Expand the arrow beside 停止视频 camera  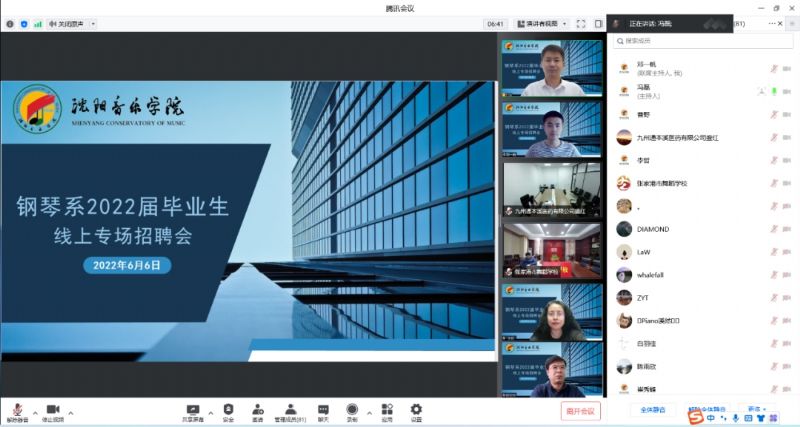pos(70,411)
